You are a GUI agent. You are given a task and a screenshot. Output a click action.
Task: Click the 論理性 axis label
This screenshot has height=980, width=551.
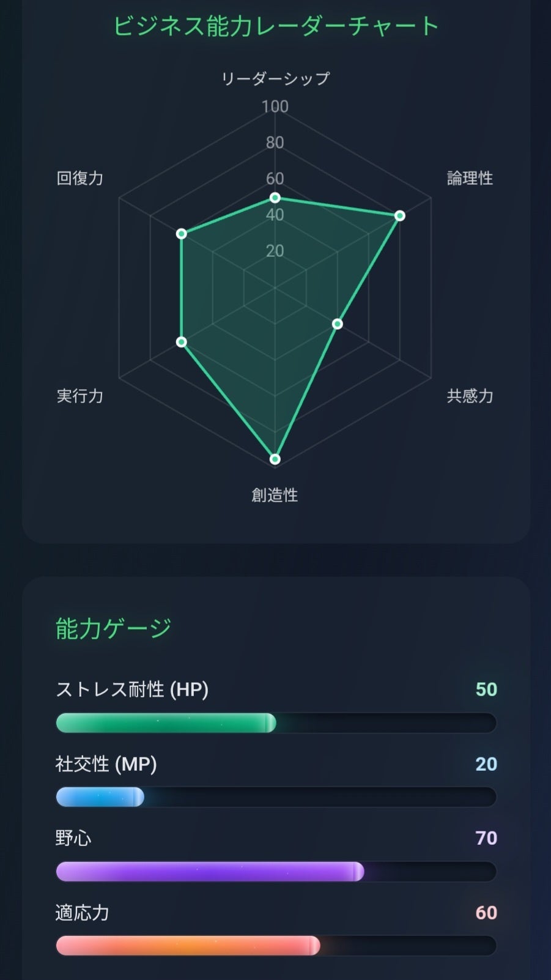(x=470, y=178)
